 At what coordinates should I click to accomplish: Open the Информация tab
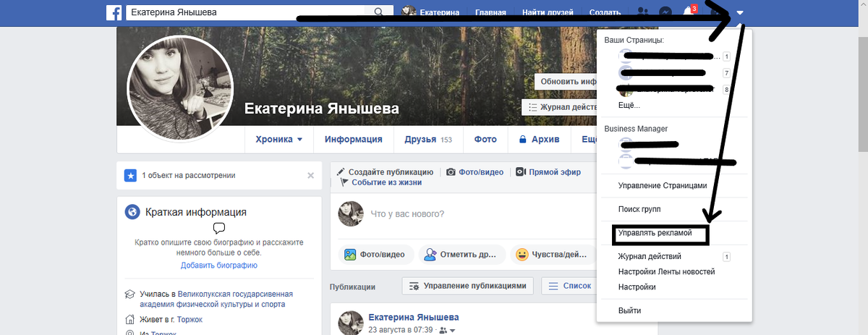[x=354, y=139]
